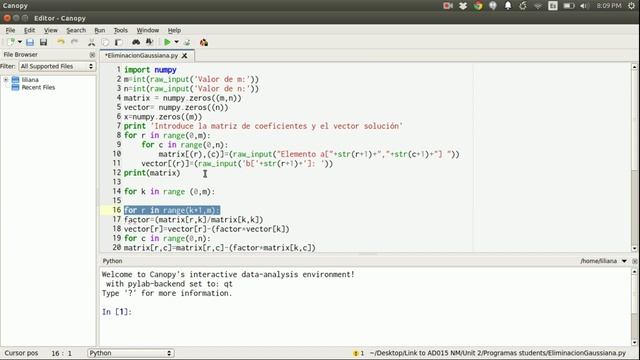Close the EliminacionGaussiana.py tab
This screenshot has height=360, width=640.
tap(184, 56)
